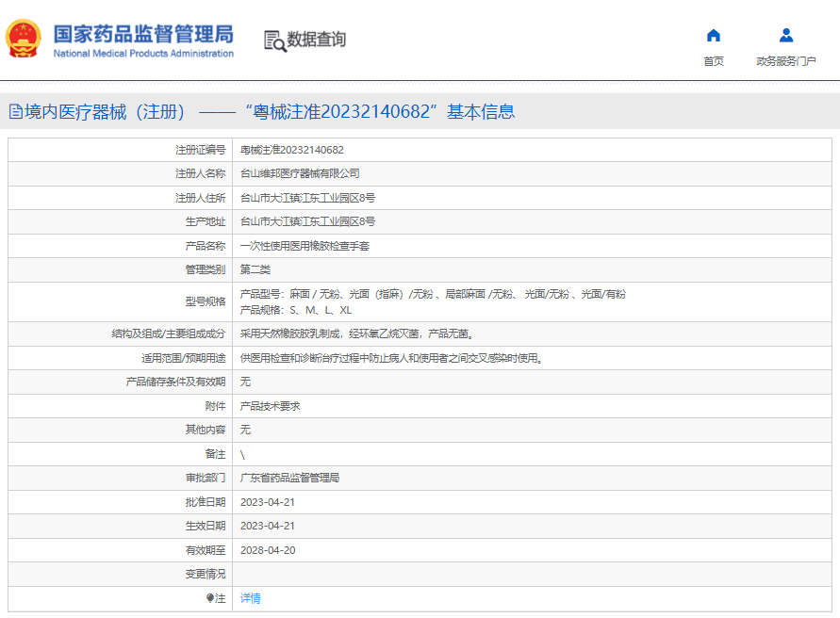Viewport: 840px width, 618px height.
Task: Go to 首页 via the home icon
Action: (713, 36)
